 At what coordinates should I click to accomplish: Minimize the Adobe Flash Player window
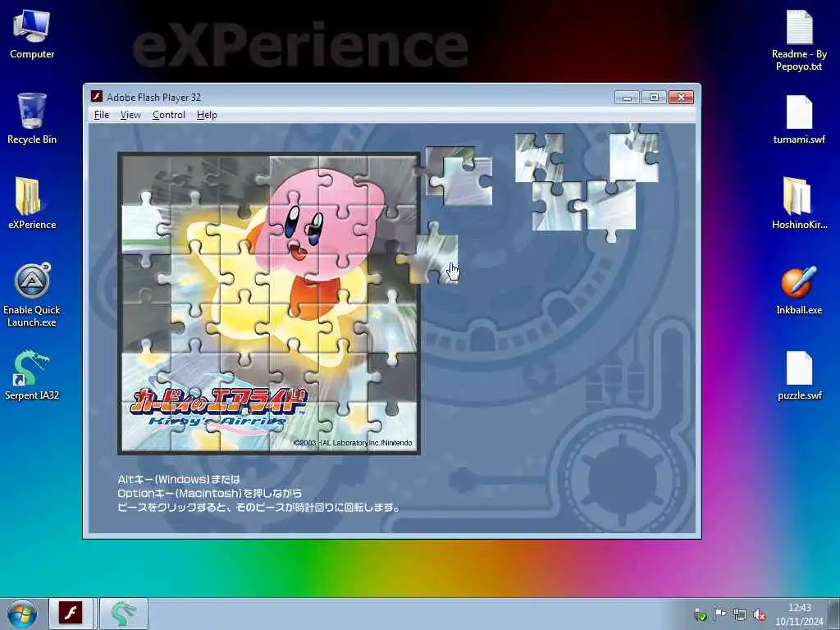627,97
